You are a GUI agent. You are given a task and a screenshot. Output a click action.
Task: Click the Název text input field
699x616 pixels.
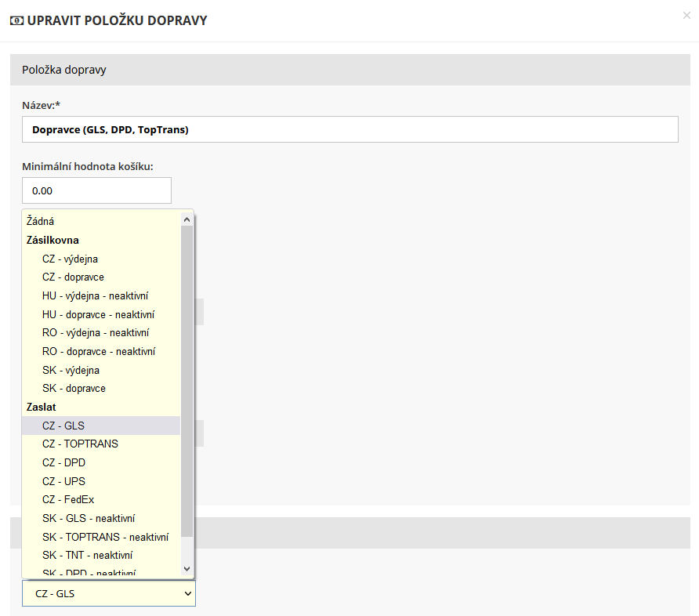[x=349, y=129]
